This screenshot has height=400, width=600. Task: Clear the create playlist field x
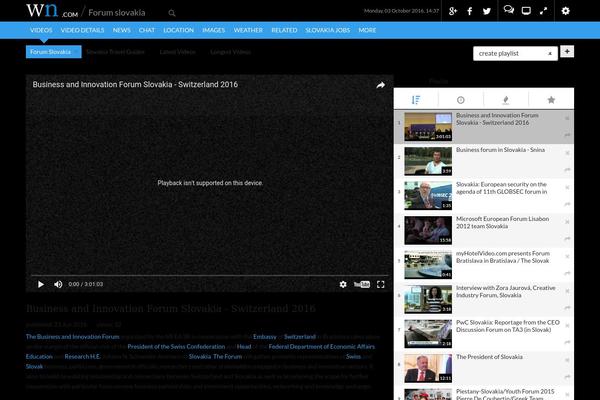tap(550, 54)
